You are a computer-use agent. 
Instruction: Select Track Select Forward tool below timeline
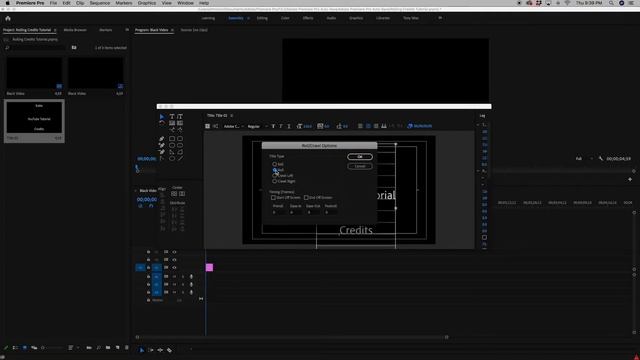151,350
